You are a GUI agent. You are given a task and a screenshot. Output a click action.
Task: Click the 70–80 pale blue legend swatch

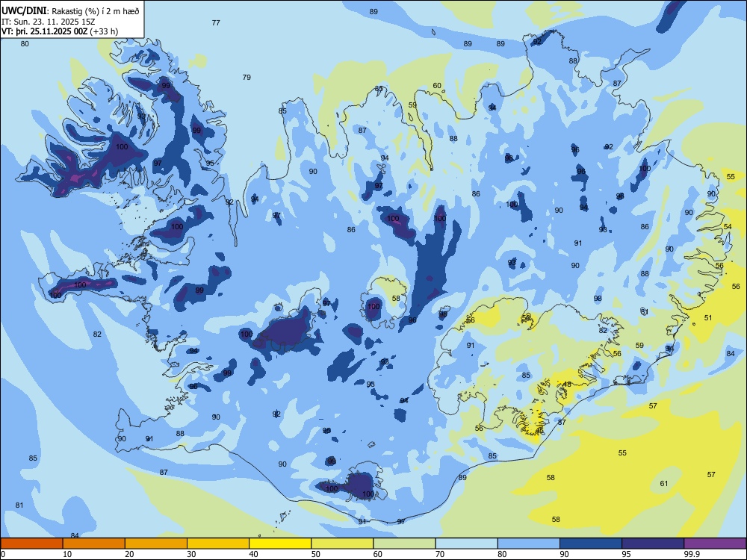pos(466,544)
